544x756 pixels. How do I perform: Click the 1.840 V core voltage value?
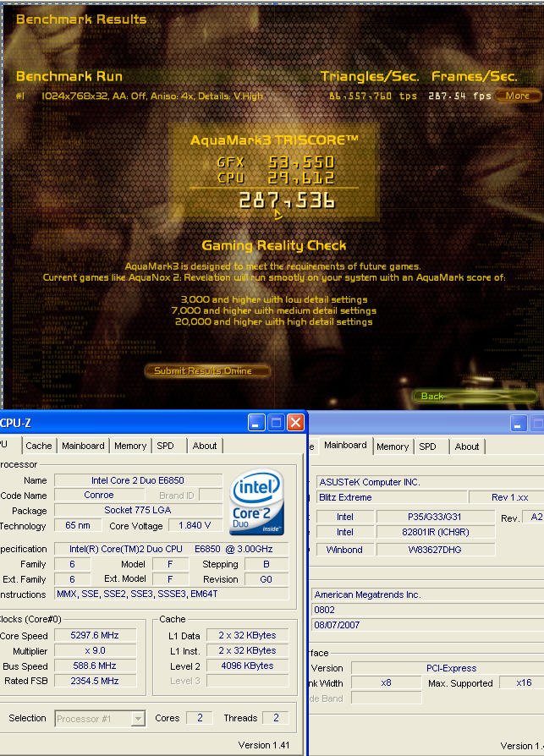(x=195, y=525)
